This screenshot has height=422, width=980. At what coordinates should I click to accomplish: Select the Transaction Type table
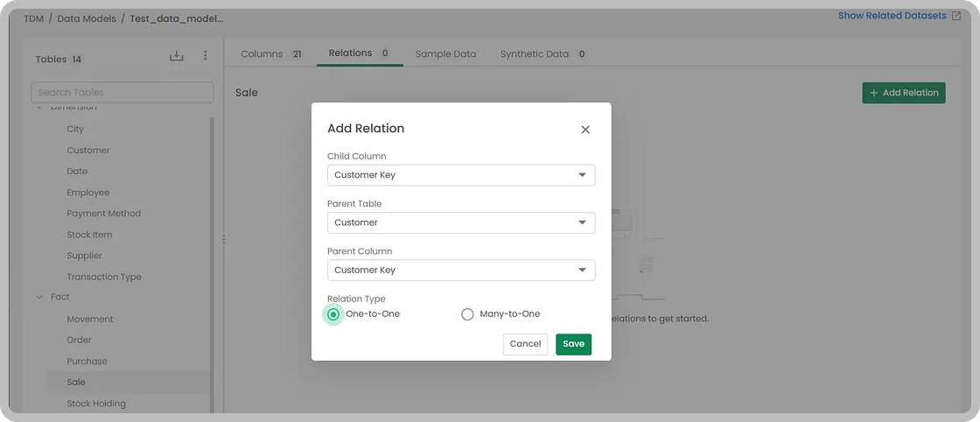pos(104,277)
